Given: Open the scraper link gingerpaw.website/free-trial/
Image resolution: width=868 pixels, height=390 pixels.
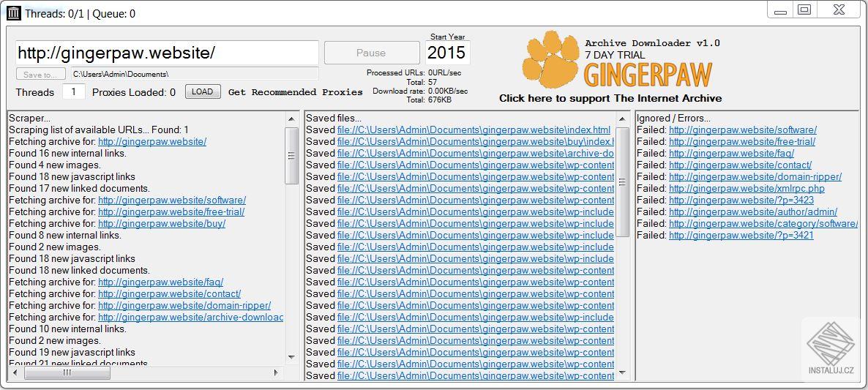Looking at the screenshot, I should [171, 212].
